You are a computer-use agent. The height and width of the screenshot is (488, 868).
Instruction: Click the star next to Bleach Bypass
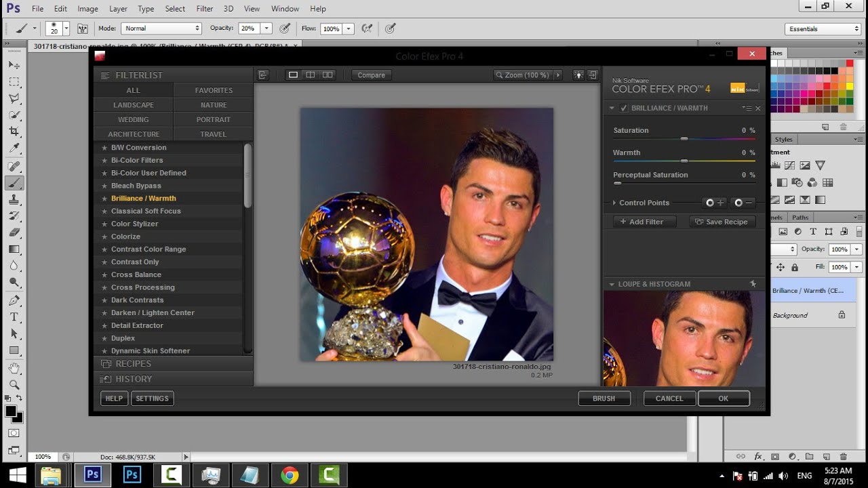104,186
